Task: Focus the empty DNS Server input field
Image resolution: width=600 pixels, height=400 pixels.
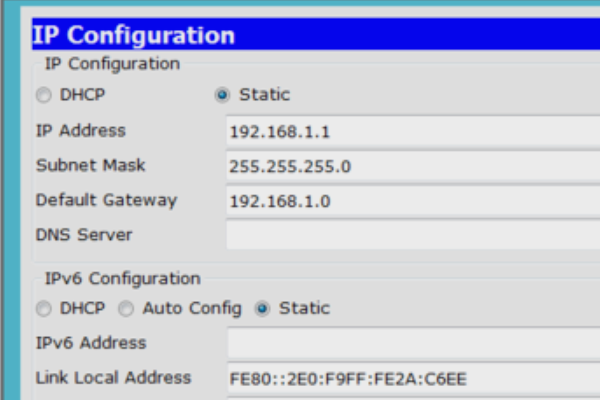Action: click(x=410, y=236)
